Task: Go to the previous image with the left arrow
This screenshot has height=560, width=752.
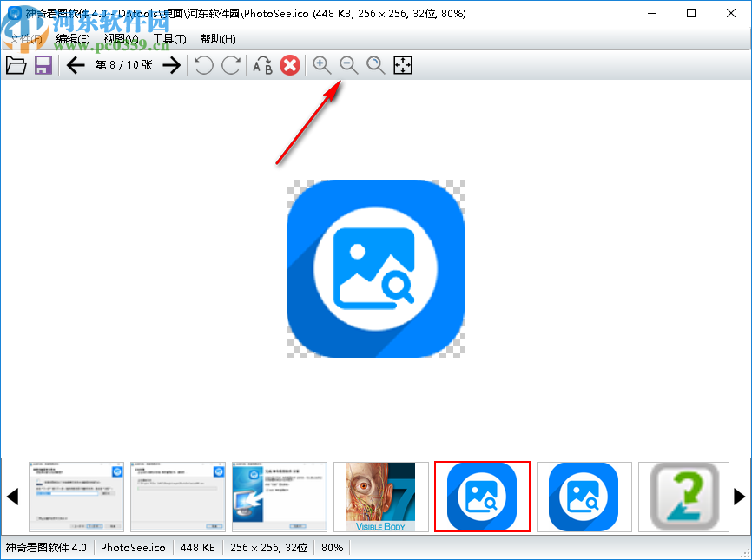Action: [x=76, y=65]
